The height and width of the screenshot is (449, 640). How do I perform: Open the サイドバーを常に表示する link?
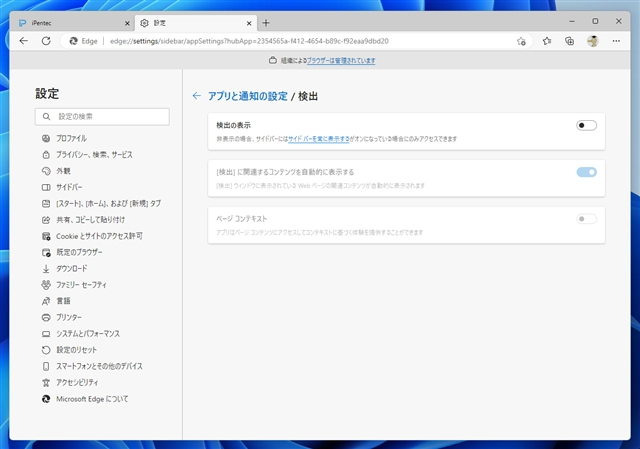click(x=318, y=139)
